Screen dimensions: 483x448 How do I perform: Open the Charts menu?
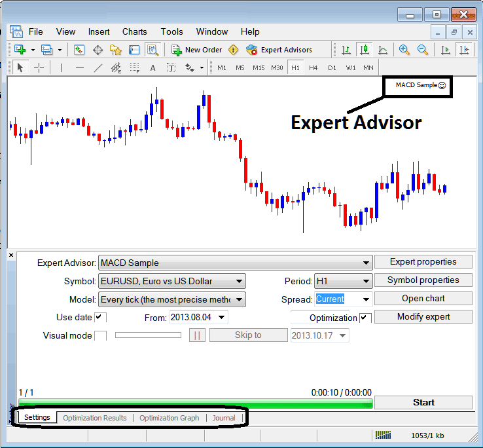coord(134,31)
